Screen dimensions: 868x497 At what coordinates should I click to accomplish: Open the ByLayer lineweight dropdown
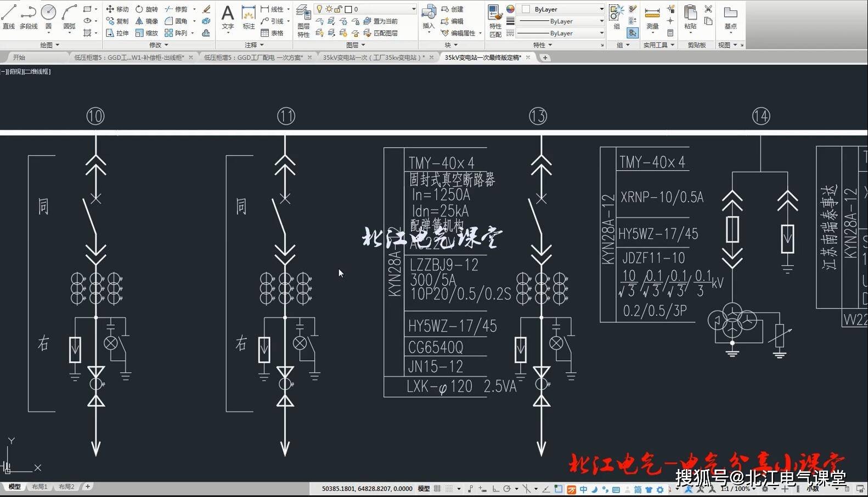[x=601, y=21]
